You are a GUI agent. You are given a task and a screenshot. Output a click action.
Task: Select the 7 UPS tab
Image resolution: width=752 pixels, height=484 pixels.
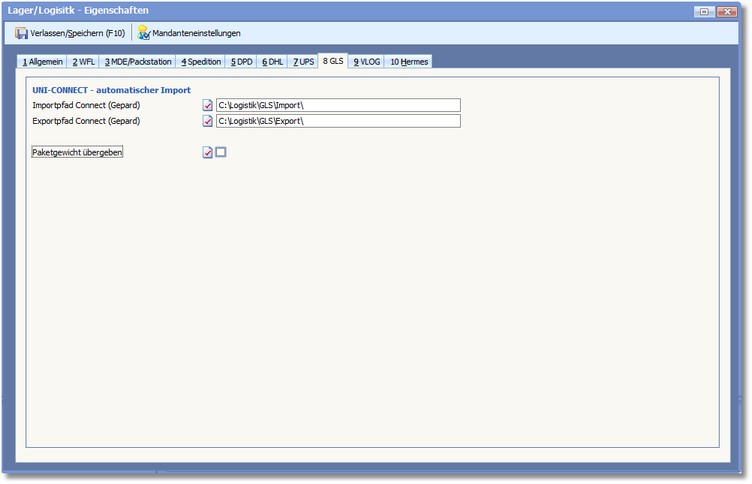pos(303,62)
